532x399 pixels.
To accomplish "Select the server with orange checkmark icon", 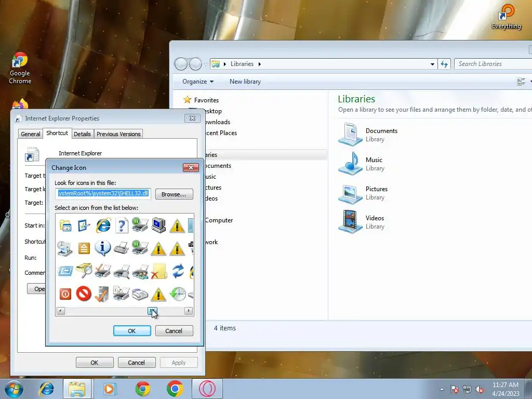I will (x=101, y=294).
